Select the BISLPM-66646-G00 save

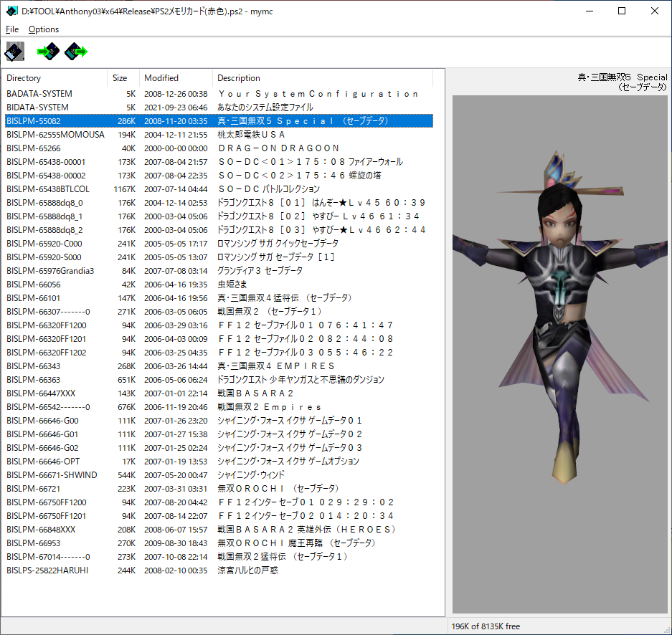[x=219, y=421]
